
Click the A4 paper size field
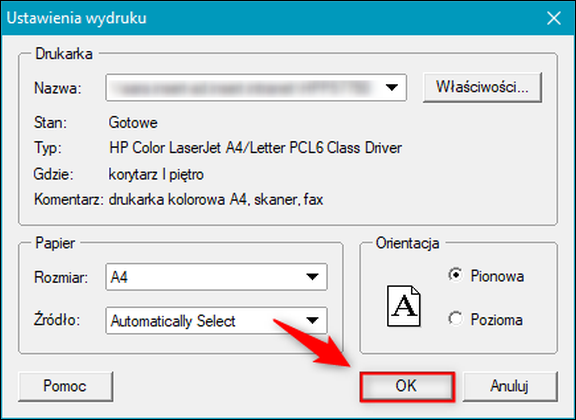216,277
